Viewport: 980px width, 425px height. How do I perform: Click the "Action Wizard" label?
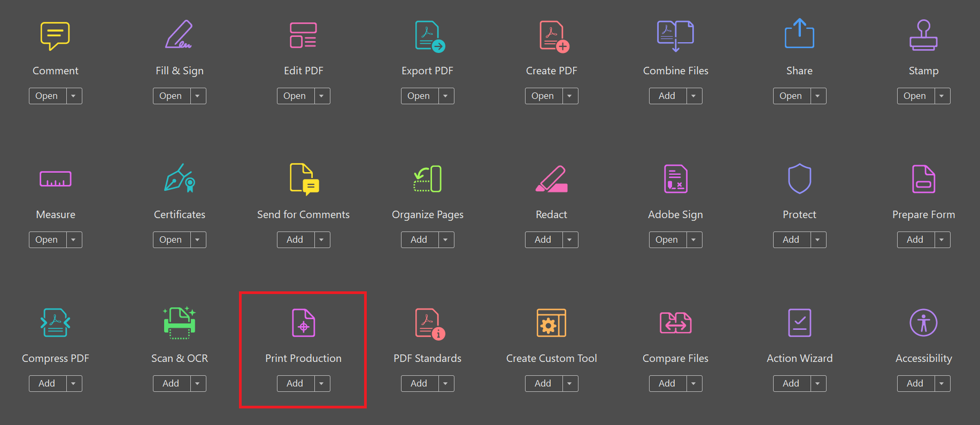coord(799,358)
